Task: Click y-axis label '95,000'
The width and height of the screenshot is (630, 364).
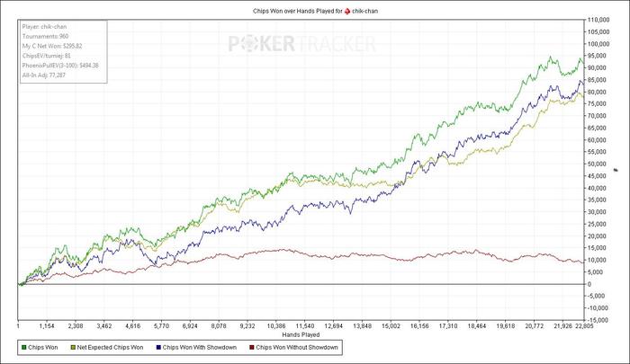Action: (x=598, y=56)
